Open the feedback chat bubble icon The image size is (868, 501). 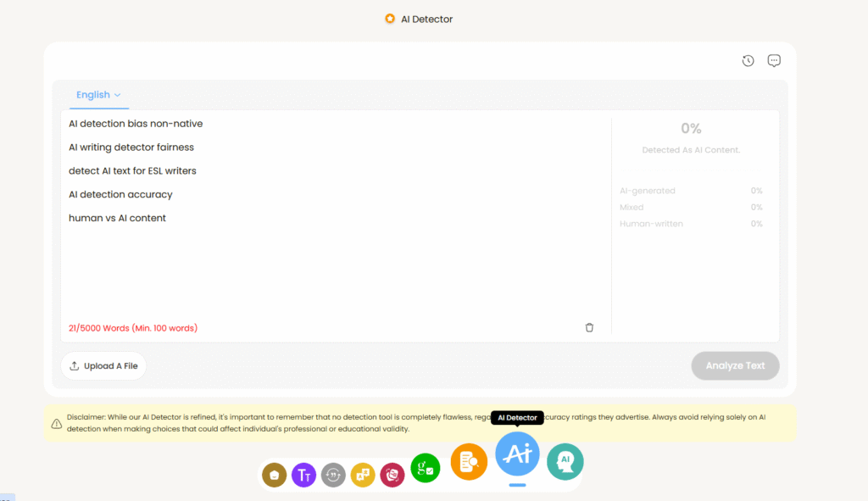774,61
